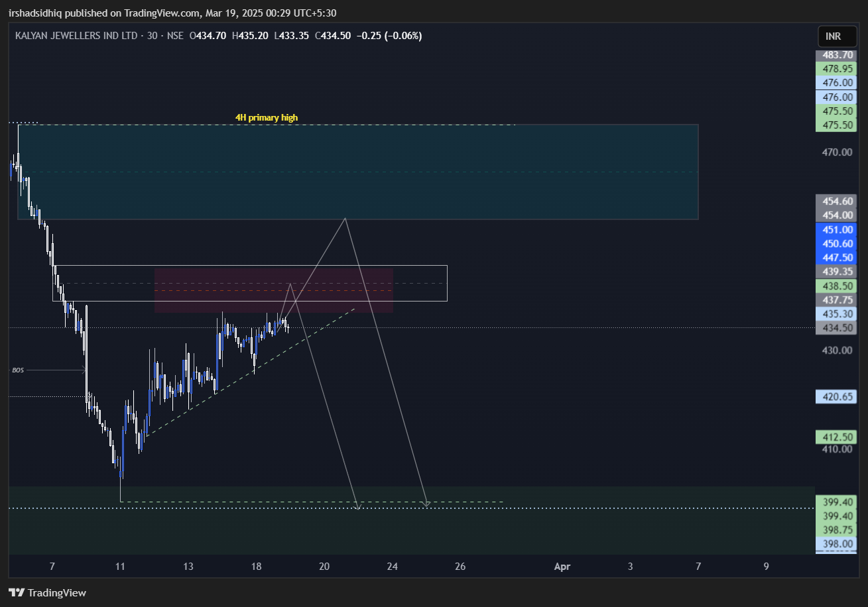Viewport: 868px width, 607px height.
Task: Click the 451.00 blue price label
Action: [837, 230]
